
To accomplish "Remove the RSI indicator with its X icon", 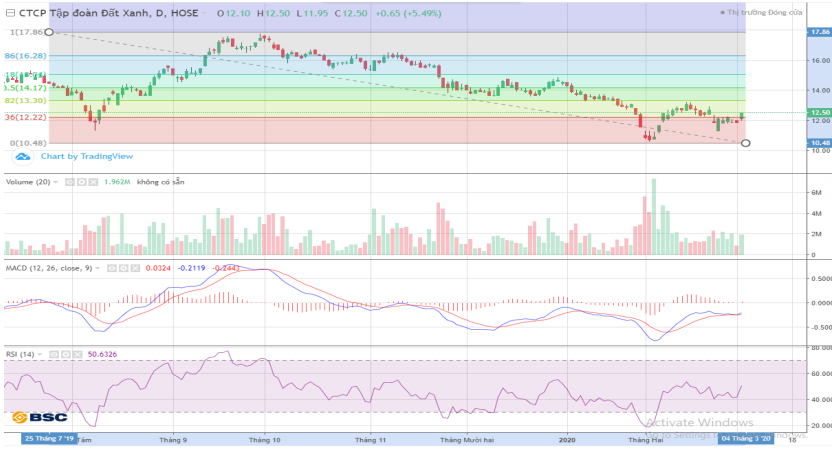I will [x=77, y=354].
